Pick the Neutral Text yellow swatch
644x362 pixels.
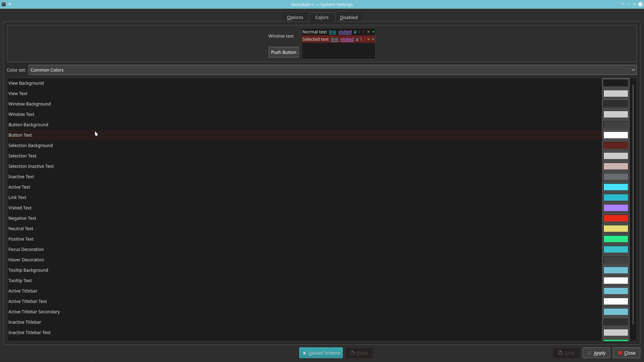point(615,229)
